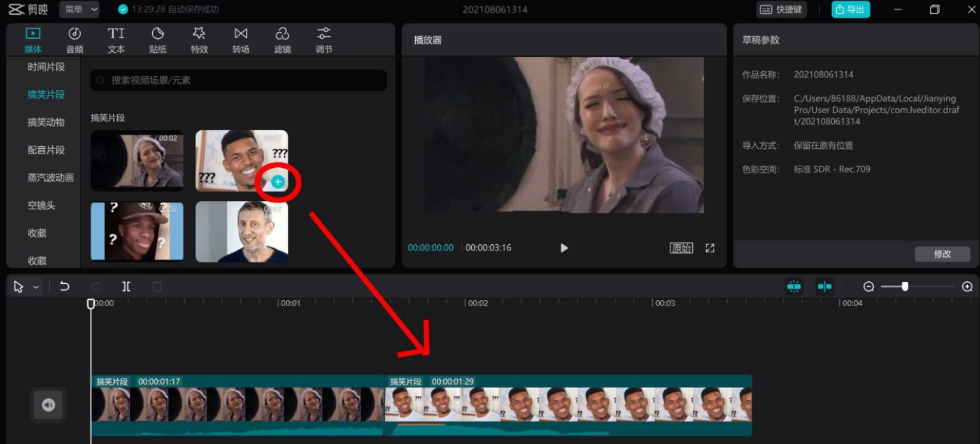Screen dimensions: 980x444
Task: Select the 搞笑片段 category
Action: click(x=46, y=95)
